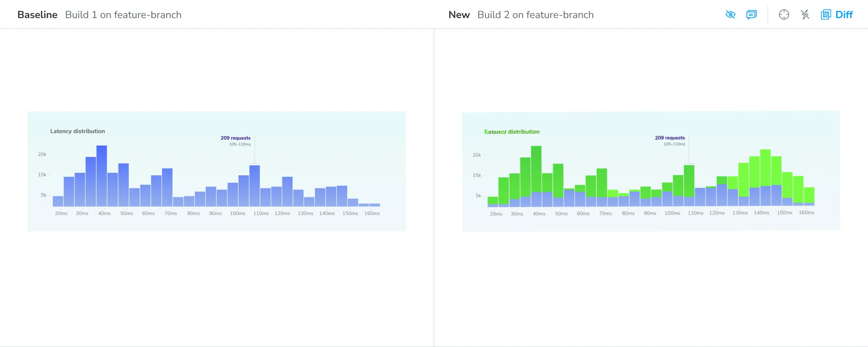Click the Latency distribution chart title
The height and width of the screenshot is (347, 868).
point(77,131)
